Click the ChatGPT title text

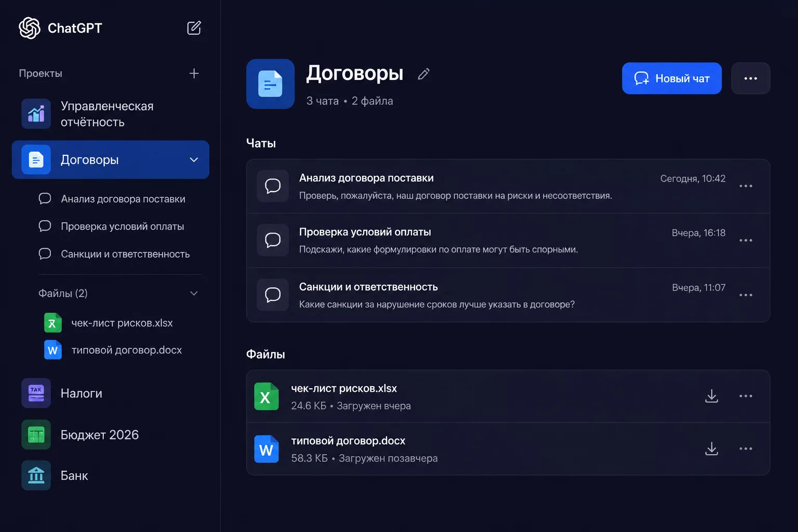click(x=75, y=28)
